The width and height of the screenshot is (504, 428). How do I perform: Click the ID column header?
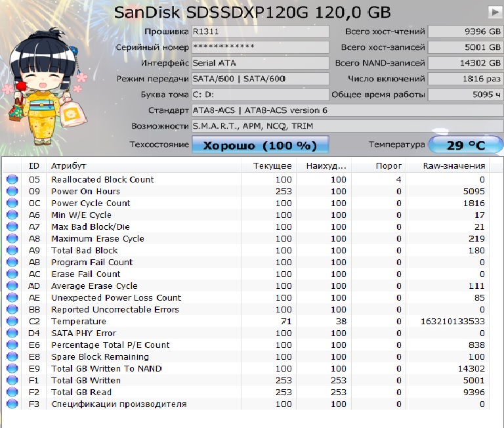click(33, 166)
